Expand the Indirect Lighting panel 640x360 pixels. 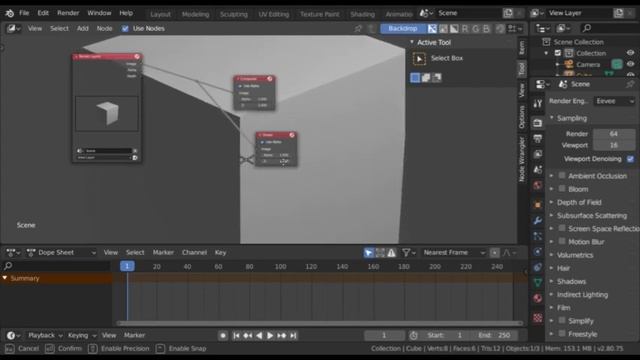(552, 294)
